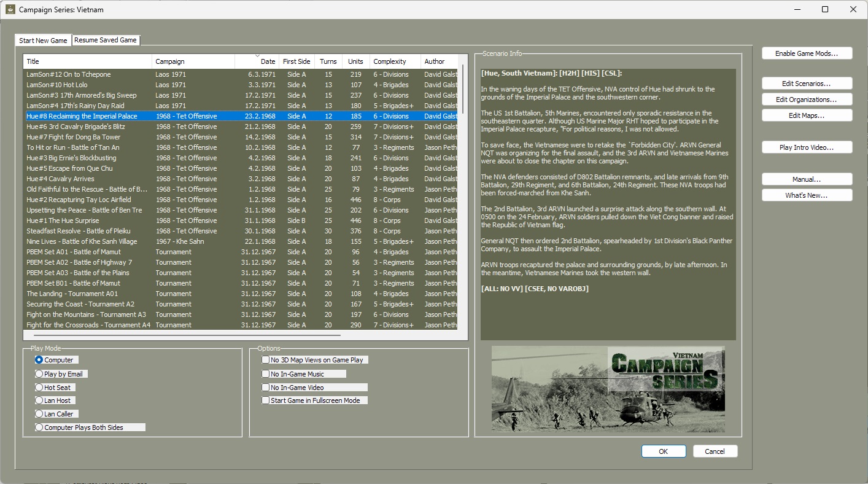Choose Hot Seat play mode
The height and width of the screenshot is (484, 868).
coord(39,388)
